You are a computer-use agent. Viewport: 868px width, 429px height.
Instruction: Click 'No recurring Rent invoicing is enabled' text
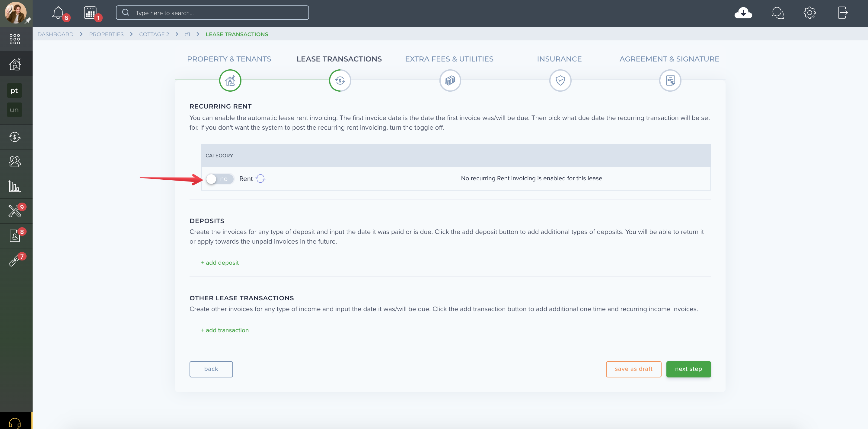point(532,178)
